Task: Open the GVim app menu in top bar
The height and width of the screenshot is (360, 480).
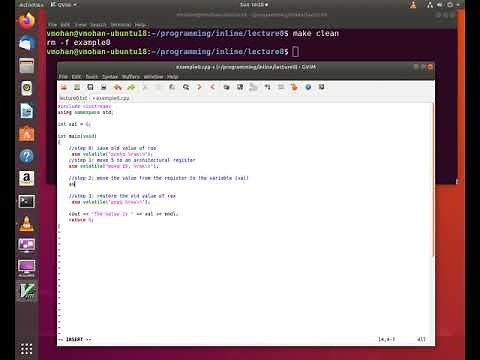Action: pos(63,5)
